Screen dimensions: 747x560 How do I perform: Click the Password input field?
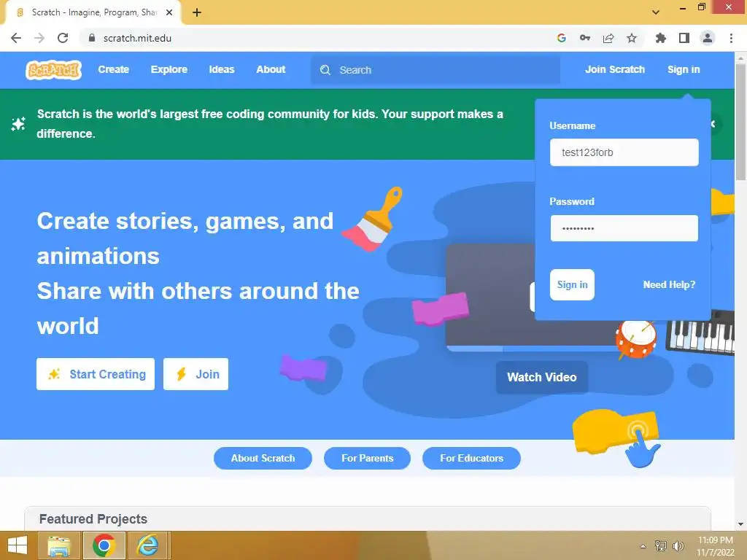(624, 228)
